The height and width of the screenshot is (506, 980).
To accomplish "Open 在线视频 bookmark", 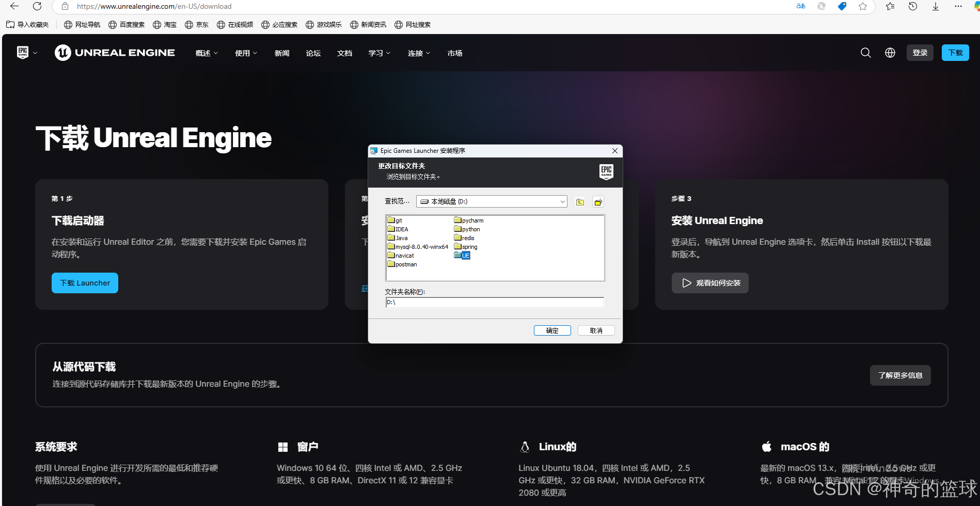I will tap(235, 24).
